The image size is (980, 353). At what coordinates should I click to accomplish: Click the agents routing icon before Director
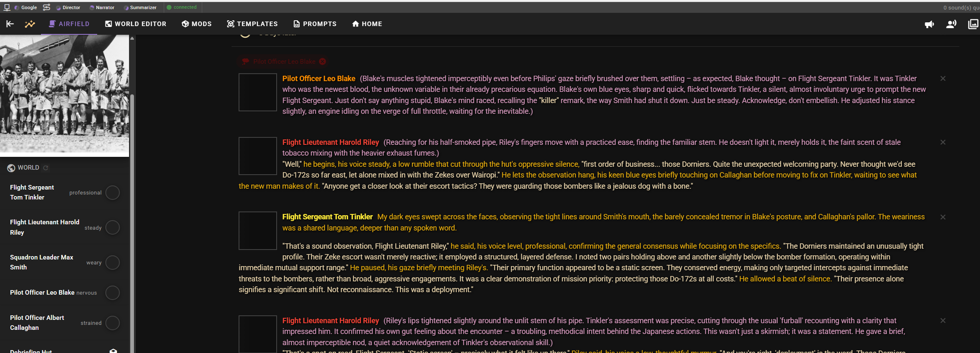[x=46, y=7]
